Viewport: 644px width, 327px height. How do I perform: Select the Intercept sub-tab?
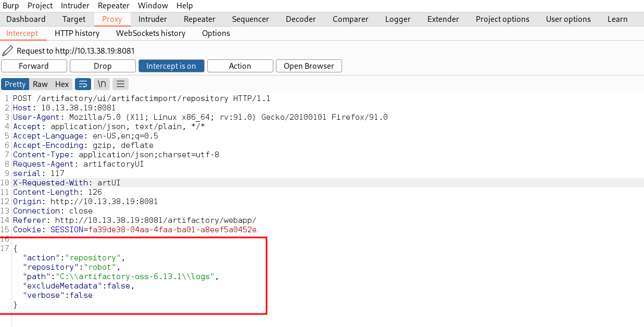point(22,33)
